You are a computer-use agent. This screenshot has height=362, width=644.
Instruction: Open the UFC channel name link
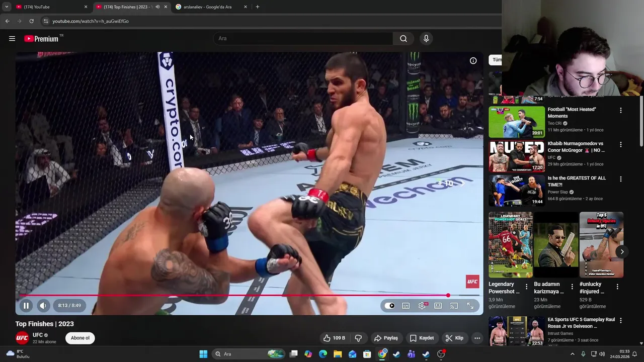click(x=38, y=335)
